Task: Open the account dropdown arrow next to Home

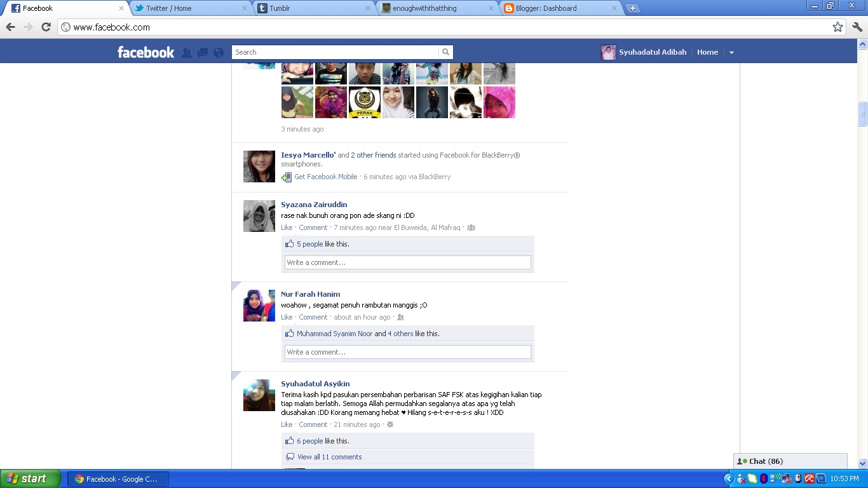Action: coord(731,53)
